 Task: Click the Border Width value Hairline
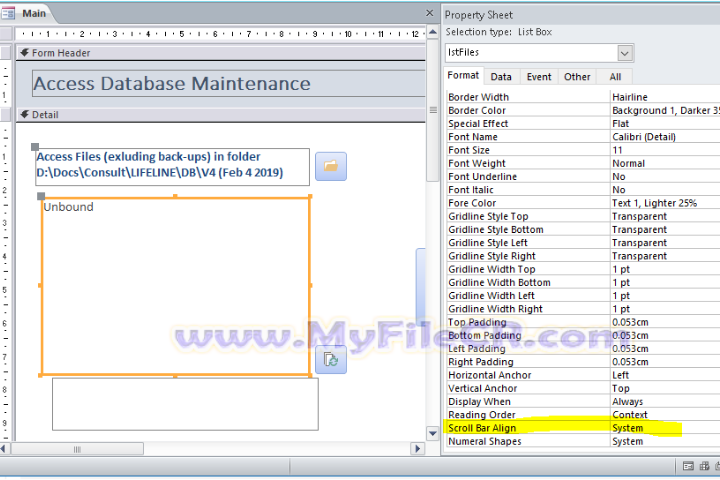click(x=665, y=97)
